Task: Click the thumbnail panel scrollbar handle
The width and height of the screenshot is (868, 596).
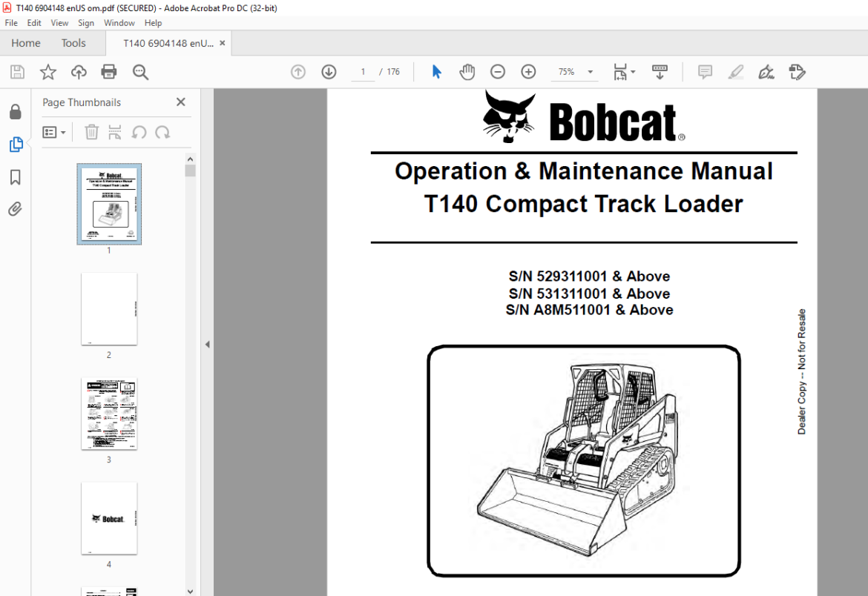Action: [x=191, y=170]
